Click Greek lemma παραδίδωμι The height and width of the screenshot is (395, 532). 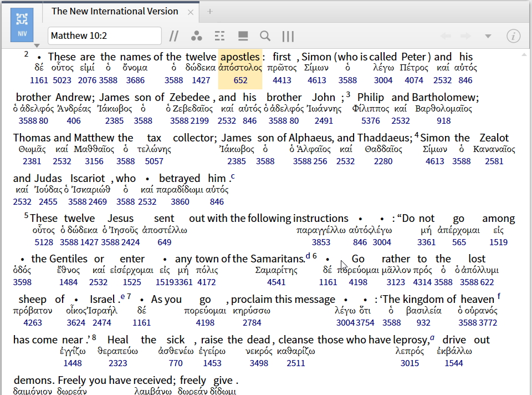click(x=180, y=190)
